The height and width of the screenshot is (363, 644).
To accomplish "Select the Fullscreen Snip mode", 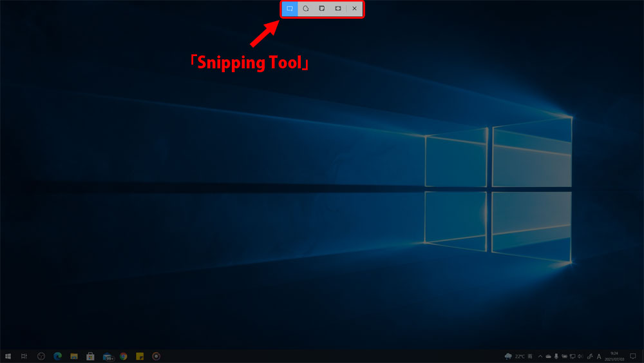I will coord(338,8).
